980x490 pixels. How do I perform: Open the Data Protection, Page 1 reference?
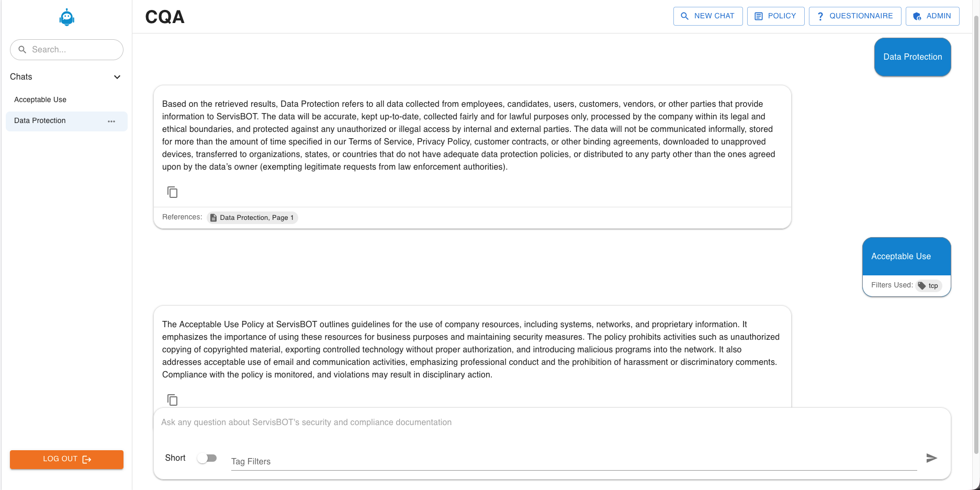click(x=253, y=218)
